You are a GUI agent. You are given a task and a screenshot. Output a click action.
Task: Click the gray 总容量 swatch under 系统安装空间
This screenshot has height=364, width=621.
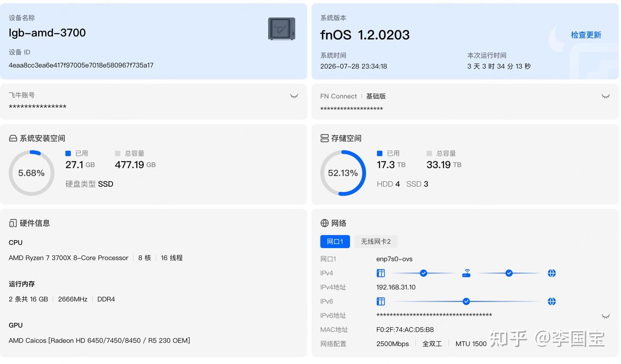pos(118,153)
